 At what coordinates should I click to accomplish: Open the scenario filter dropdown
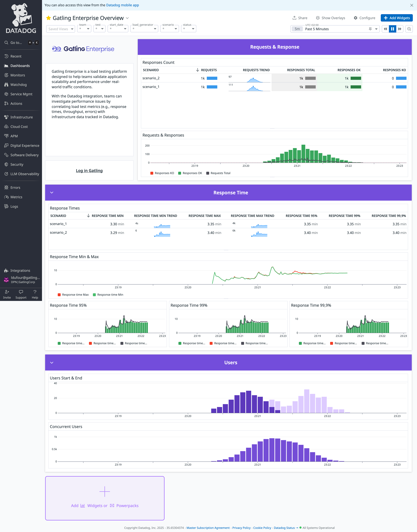(170, 29)
